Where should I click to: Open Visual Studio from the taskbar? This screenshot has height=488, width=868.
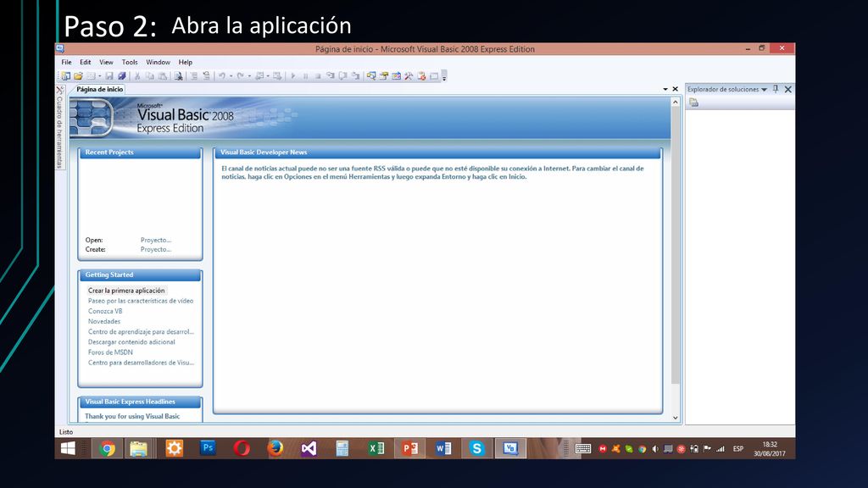pos(309,448)
